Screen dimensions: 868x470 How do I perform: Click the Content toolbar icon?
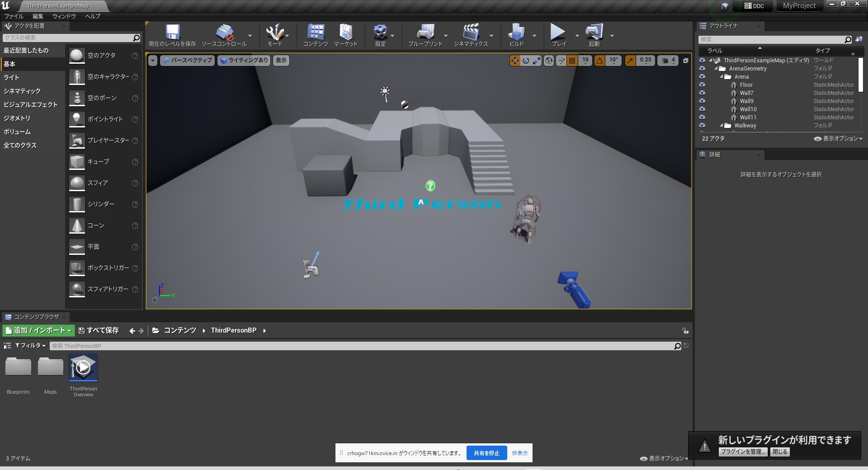tap(315, 33)
